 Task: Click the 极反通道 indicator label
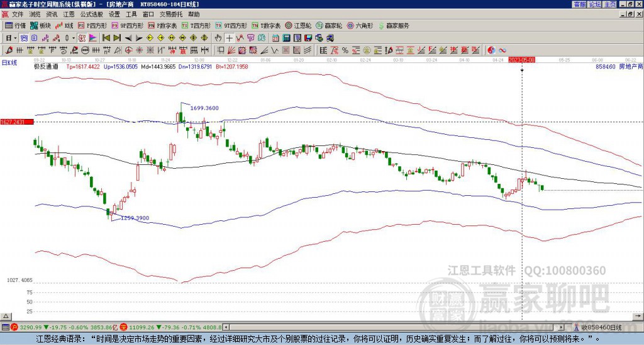(46, 66)
